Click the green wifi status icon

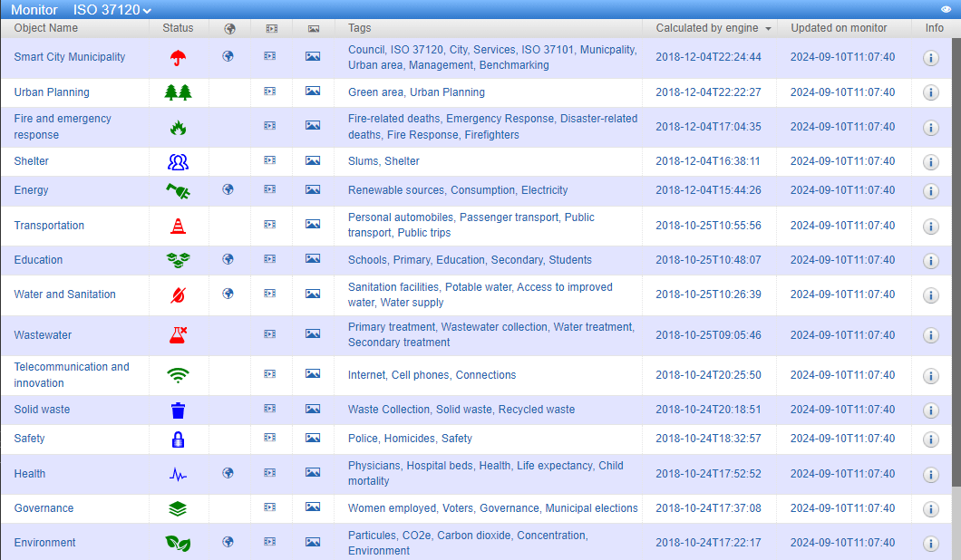(179, 375)
